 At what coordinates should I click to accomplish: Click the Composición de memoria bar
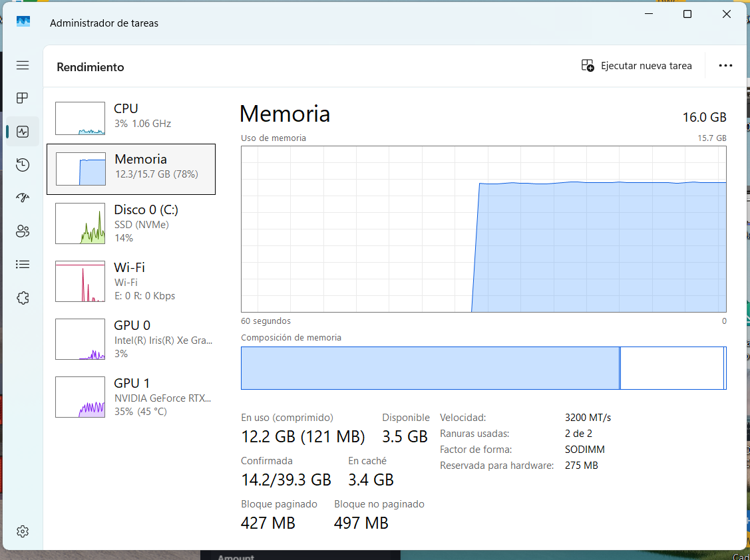tap(484, 368)
